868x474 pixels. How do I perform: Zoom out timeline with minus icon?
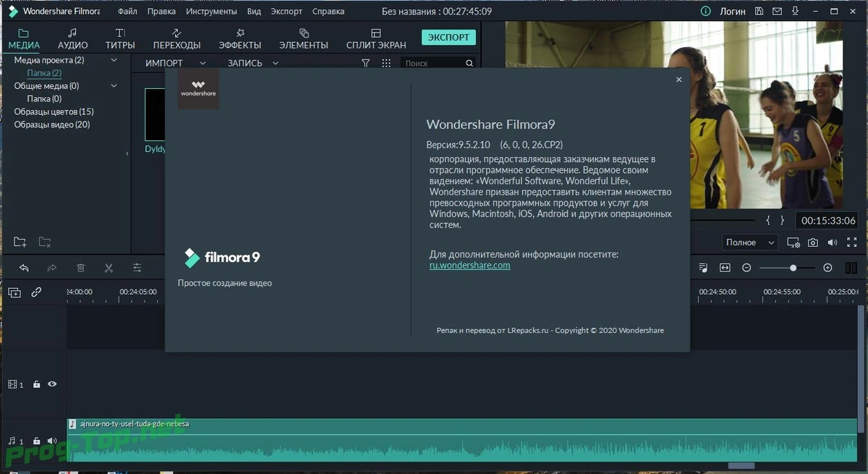pyautogui.click(x=746, y=268)
